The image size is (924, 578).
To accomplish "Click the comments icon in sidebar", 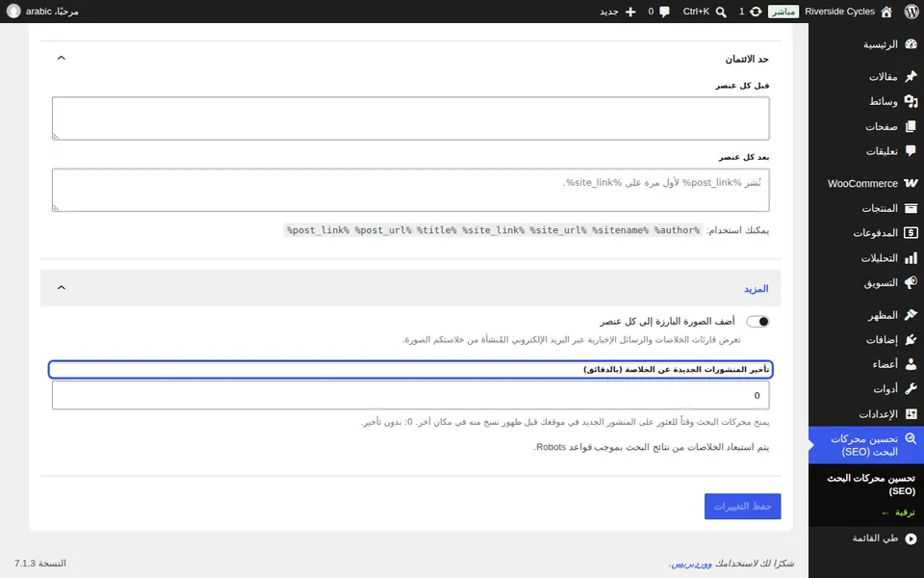I will [x=911, y=151].
